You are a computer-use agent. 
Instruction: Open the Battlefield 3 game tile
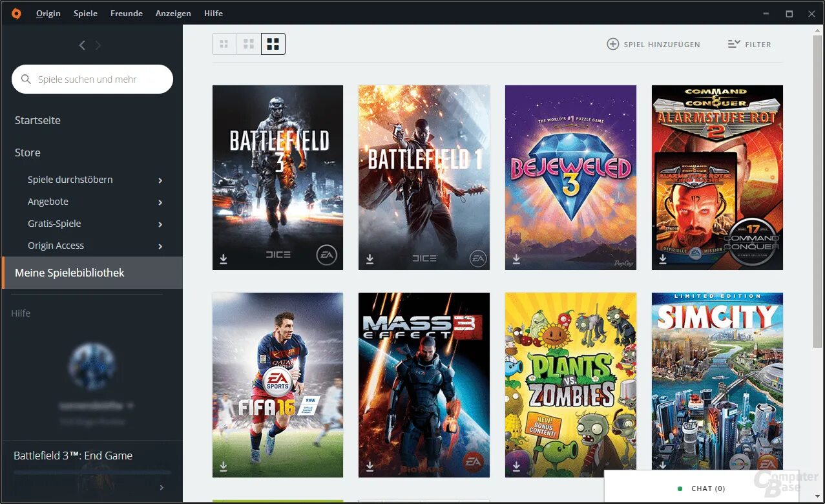pyautogui.click(x=278, y=178)
